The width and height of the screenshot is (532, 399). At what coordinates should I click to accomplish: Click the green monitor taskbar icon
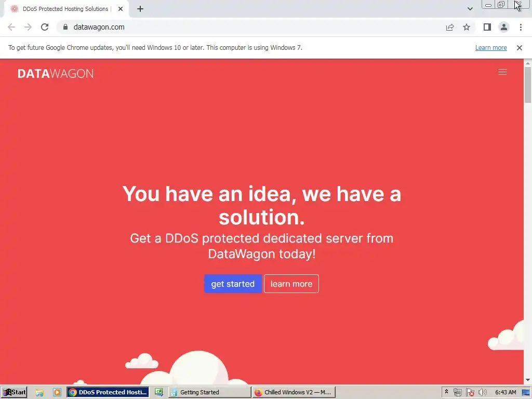pos(159,392)
